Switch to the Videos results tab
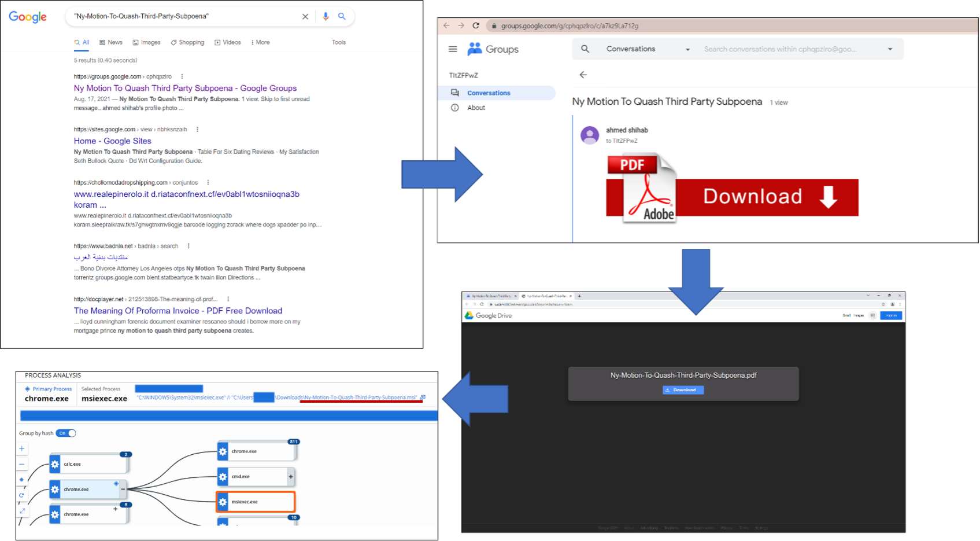This screenshot has height=541, width=980. (x=228, y=42)
